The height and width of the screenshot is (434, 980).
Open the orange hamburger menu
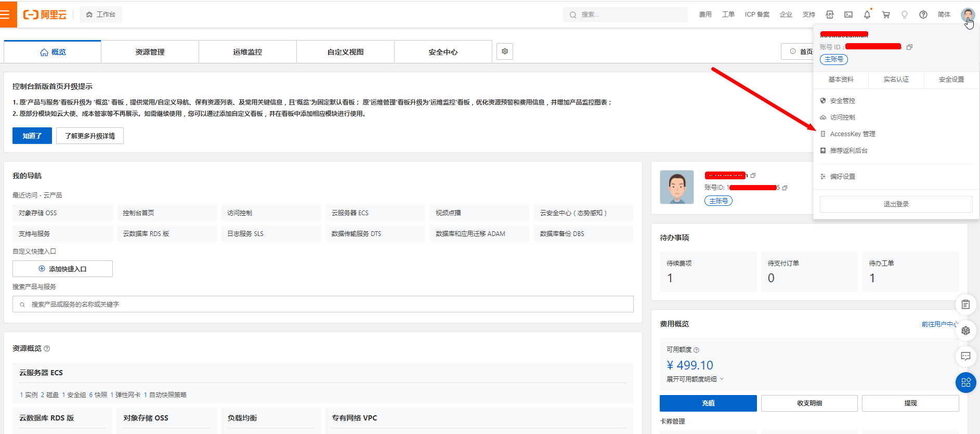7,15
